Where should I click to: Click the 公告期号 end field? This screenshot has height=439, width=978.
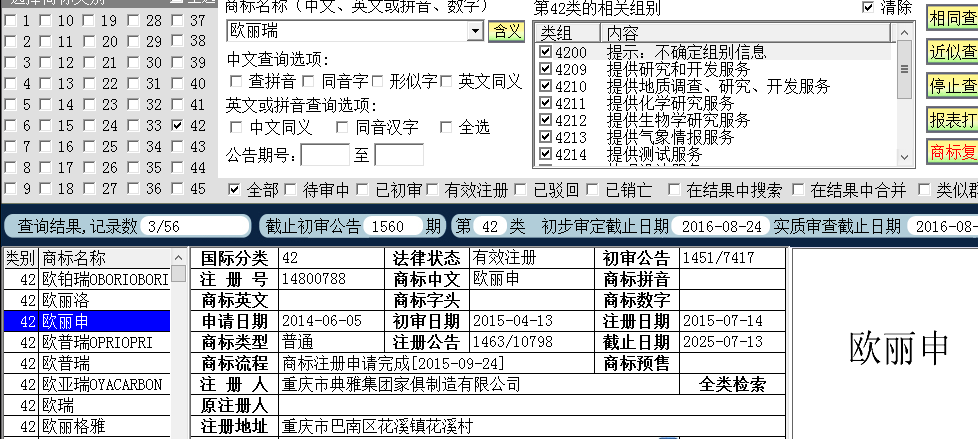(x=399, y=155)
